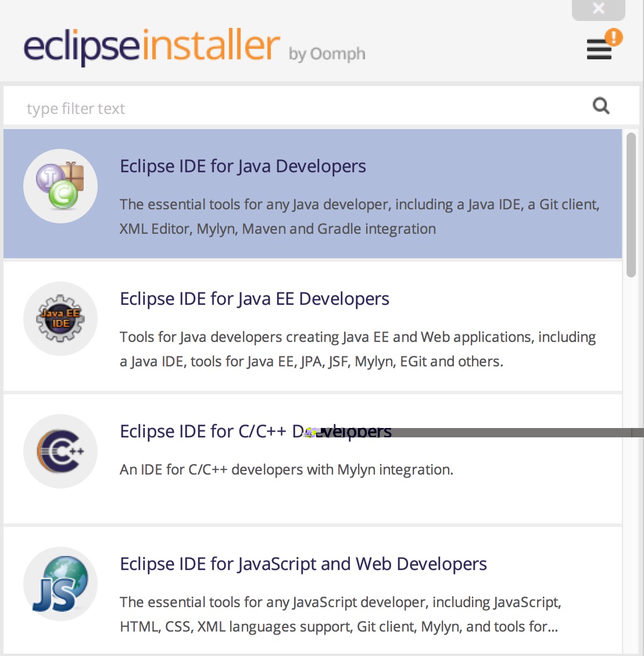Viewport: 644px width, 656px height.
Task: Click the 'by Oomph' label
Action: coord(327,54)
